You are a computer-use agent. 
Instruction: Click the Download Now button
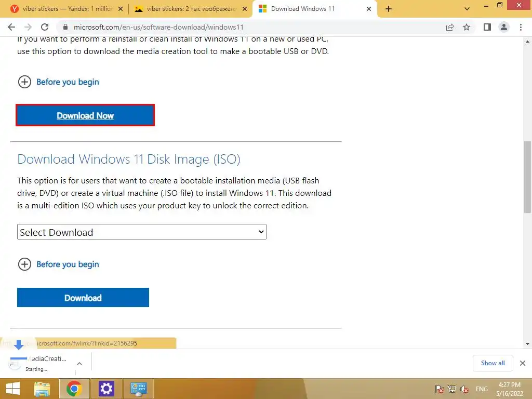[x=85, y=115]
